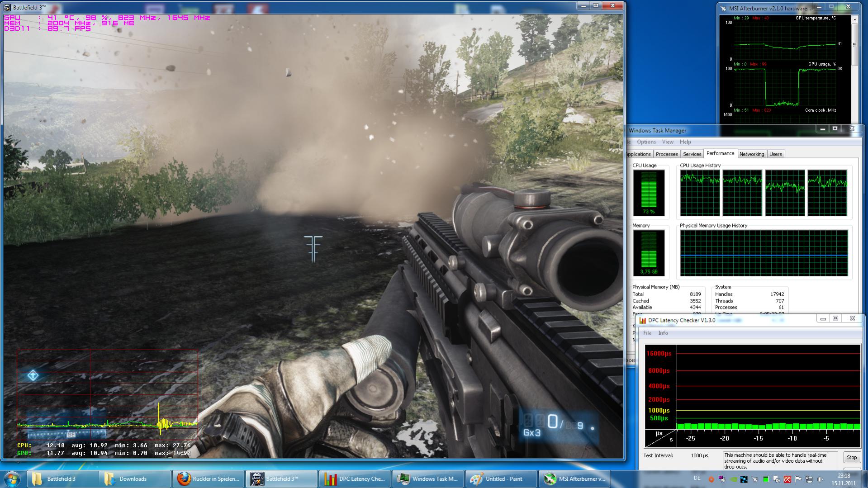This screenshot has height=488, width=868.
Task: Open DPC Latency Checker from taskbar
Action: [355, 479]
